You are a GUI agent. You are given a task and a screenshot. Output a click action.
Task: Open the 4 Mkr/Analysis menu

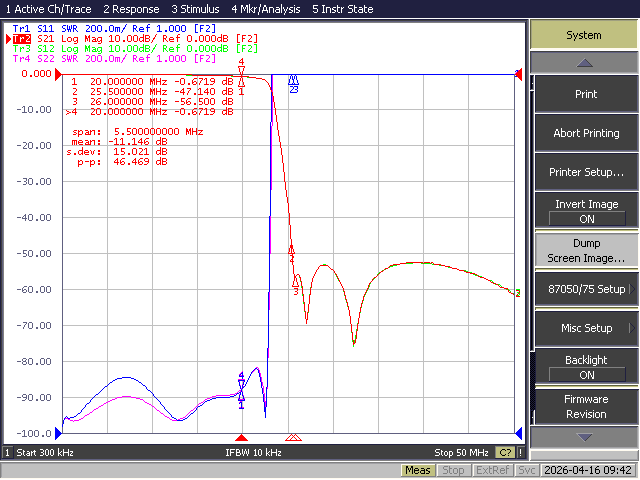tap(266, 9)
